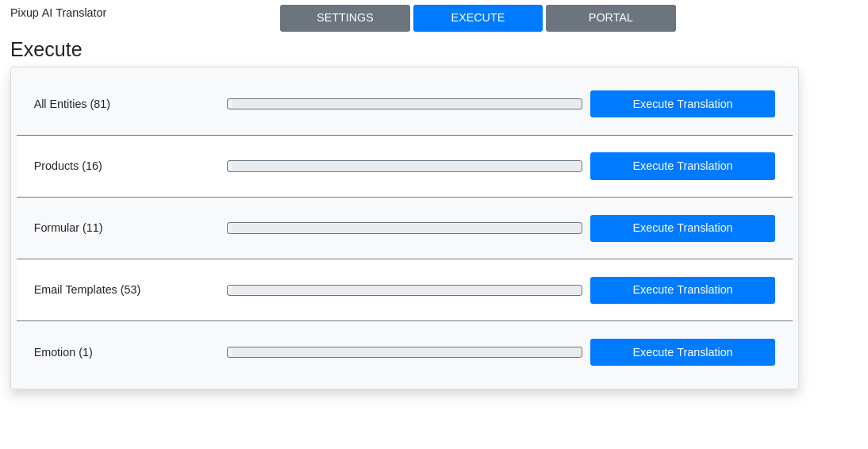Click the Execute page heading
The width and height of the screenshot is (868, 449).
click(x=46, y=49)
